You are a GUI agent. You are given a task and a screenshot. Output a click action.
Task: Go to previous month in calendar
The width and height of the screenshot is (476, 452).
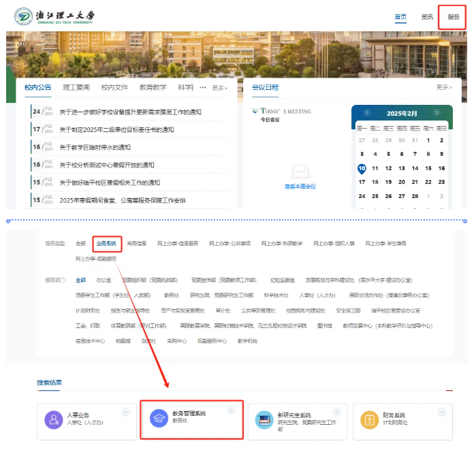click(x=367, y=113)
